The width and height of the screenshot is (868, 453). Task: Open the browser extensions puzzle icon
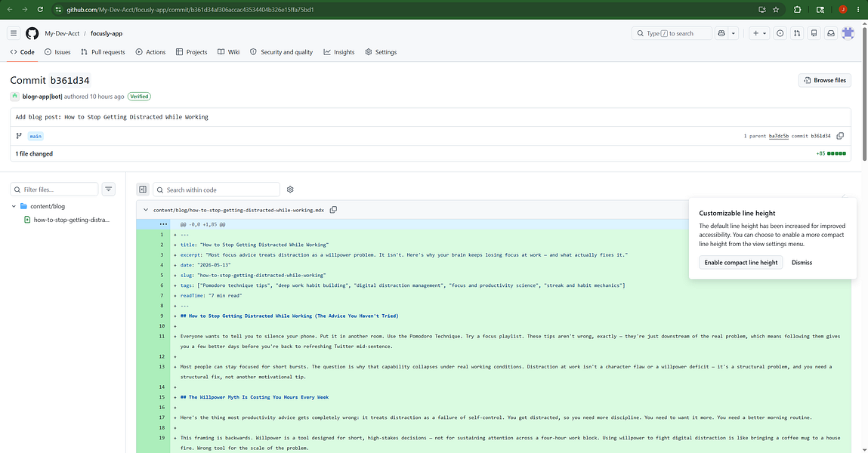[797, 9]
